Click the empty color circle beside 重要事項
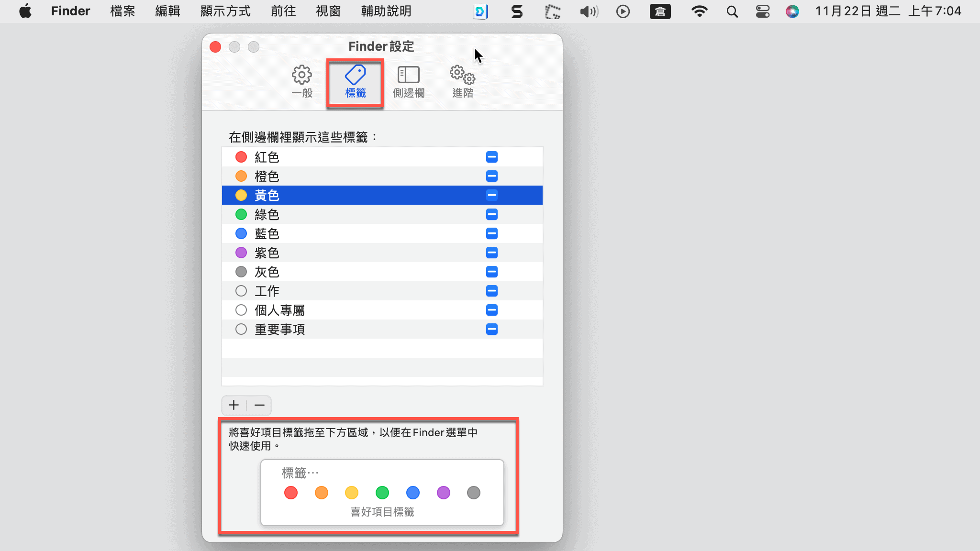The width and height of the screenshot is (980, 551). [241, 329]
